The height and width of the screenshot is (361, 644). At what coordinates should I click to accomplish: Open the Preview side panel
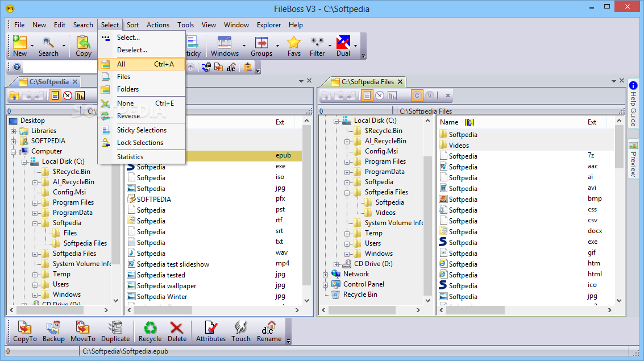pyautogui.click(x=633, y=159)
